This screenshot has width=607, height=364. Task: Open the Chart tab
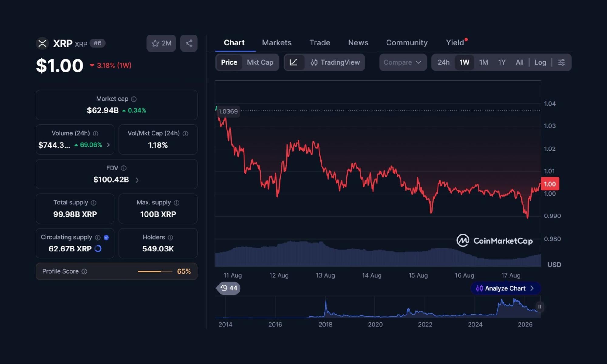(x=234, y=43)
